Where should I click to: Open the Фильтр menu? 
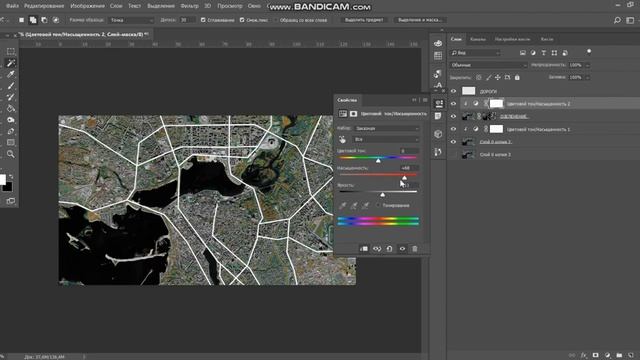[x=189, y=6]
